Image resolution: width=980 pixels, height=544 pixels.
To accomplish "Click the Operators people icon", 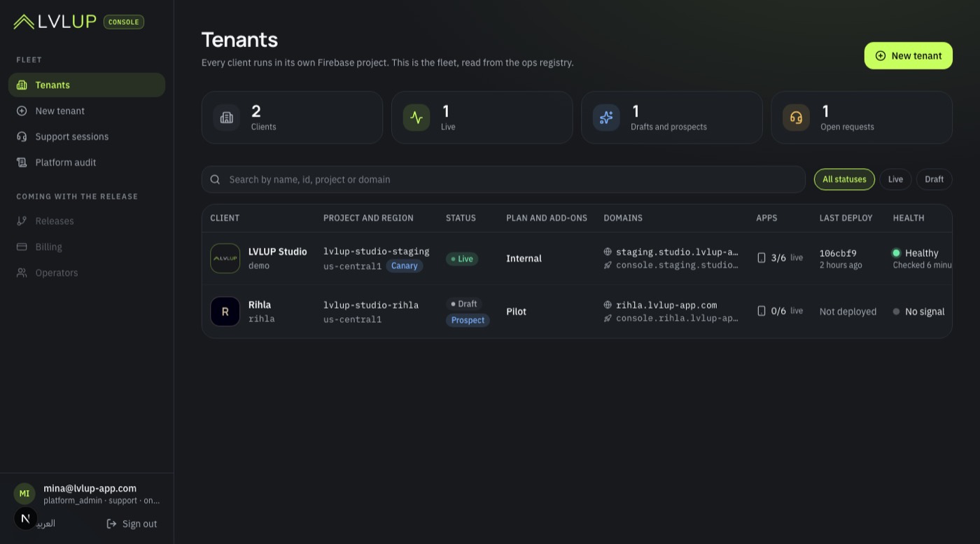I will point(22,273).
